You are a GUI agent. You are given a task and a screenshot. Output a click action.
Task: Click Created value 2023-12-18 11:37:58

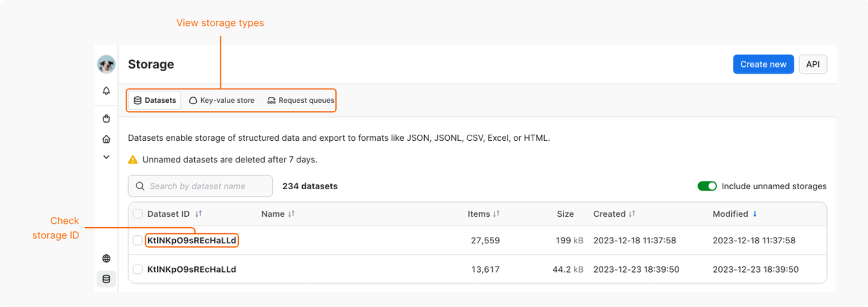coord(635,240)
